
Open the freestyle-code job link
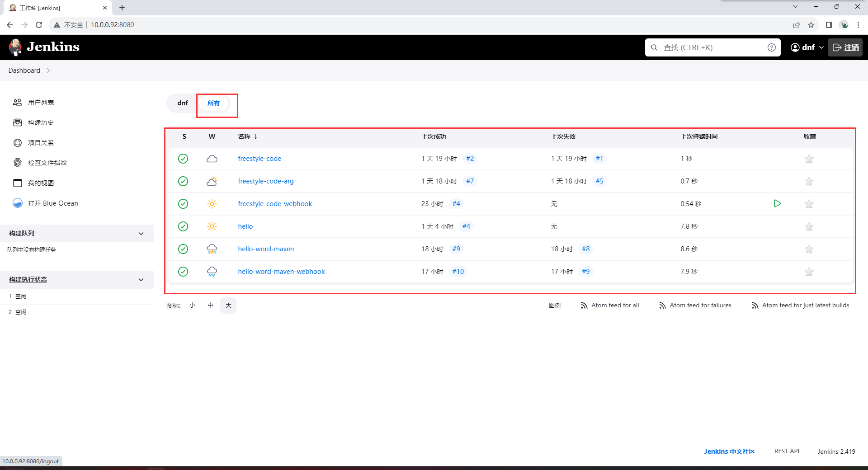click(x=259, y=159)
